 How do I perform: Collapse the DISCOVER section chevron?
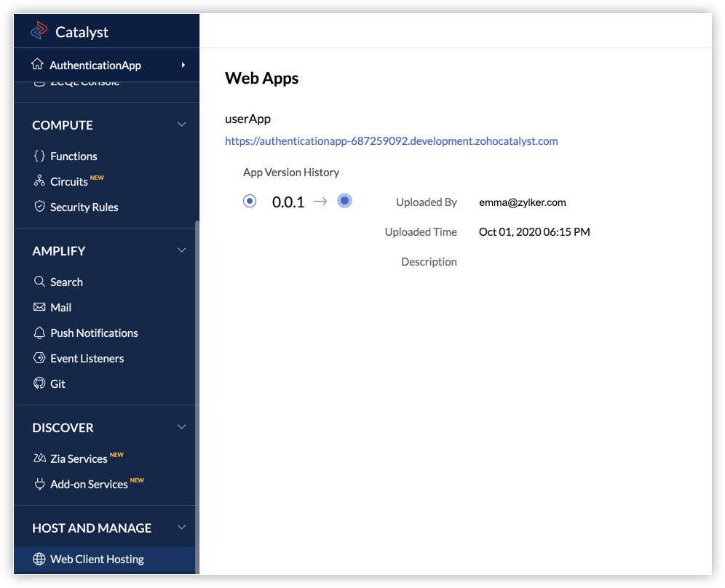coord(182,427)
